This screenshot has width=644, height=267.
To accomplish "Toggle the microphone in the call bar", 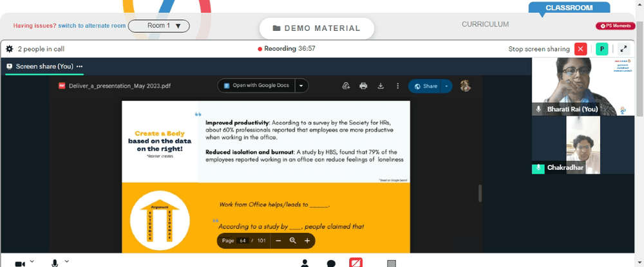I will pyautogui.click(x=55, y=263).
